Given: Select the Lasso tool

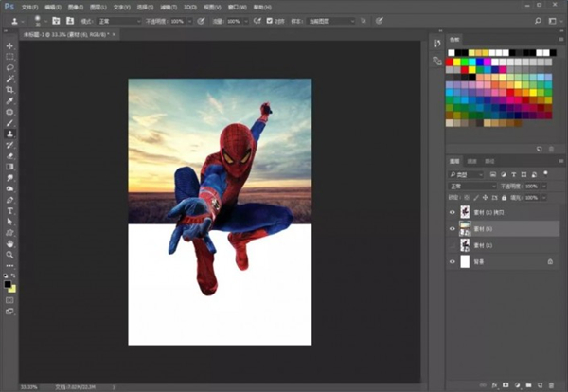Looking at the screenshot, I should tap(9, 67).
